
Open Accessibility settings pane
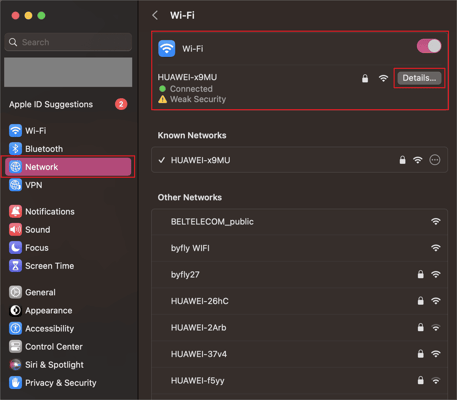tap(68, 329)
